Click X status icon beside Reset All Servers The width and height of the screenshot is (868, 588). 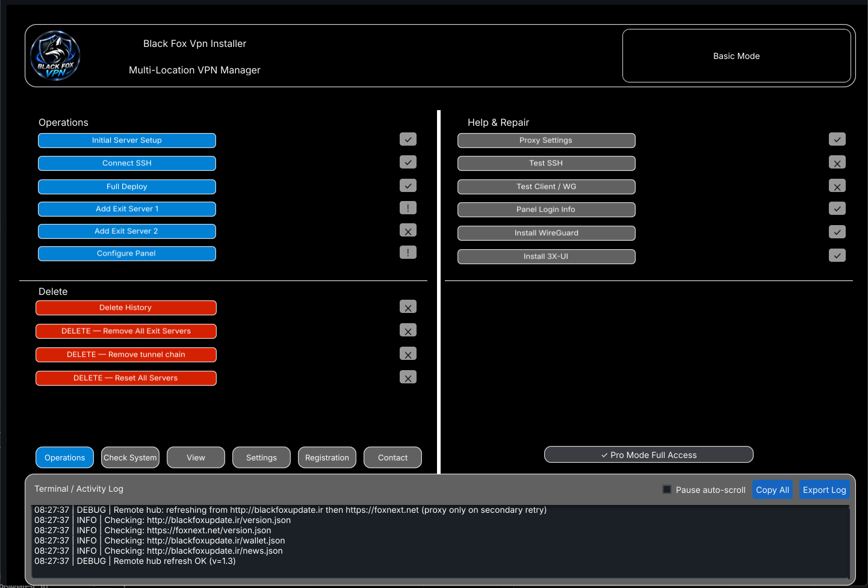click(408, 377)
